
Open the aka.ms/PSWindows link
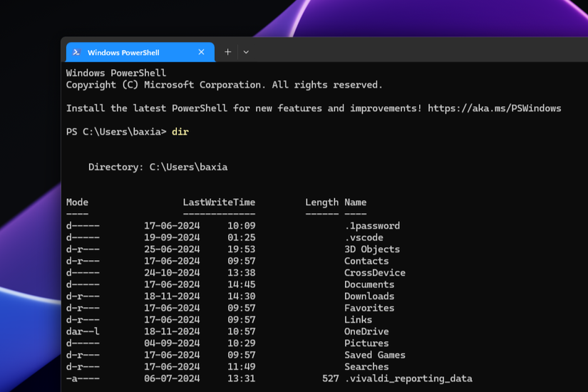click(x=495, y=108)
